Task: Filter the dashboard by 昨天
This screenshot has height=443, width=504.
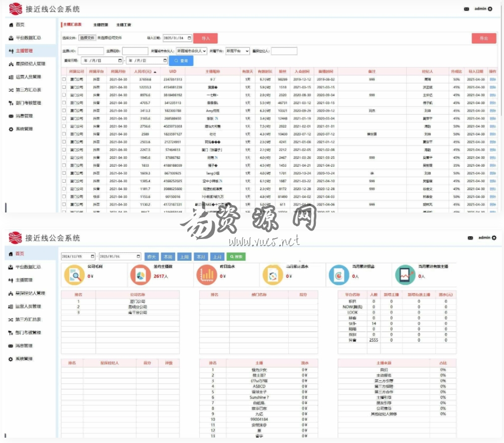Action: (x=152, y=257)
